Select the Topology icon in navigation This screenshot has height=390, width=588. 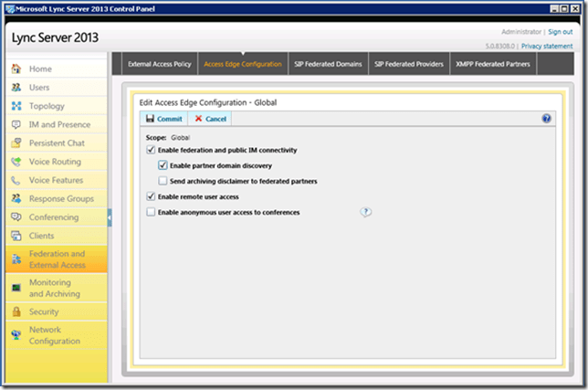tap(16, 106)
